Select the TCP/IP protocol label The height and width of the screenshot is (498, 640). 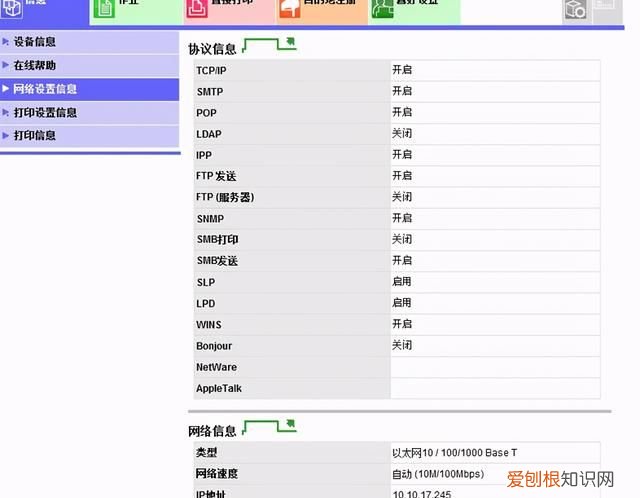(x=211, y=71)
